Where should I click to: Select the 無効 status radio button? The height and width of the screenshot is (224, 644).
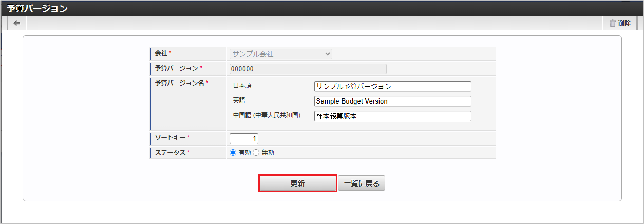click(x=256, y=153)
